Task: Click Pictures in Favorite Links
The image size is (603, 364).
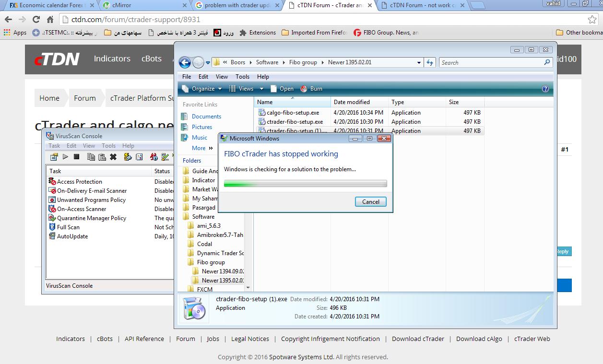Action: click(x=202, y=127)
